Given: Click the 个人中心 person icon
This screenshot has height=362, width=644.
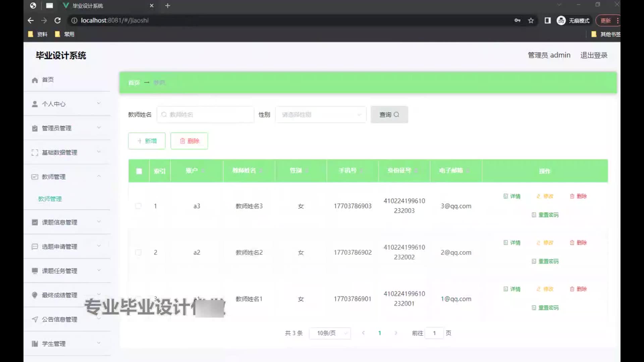Looking at the screenshot, I should coord(35,104).
